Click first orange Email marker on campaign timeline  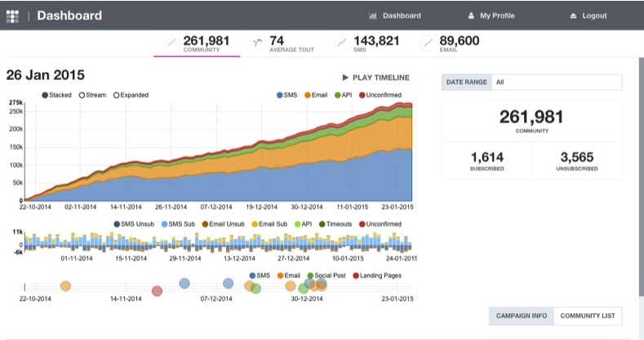(x=65, y=286)
